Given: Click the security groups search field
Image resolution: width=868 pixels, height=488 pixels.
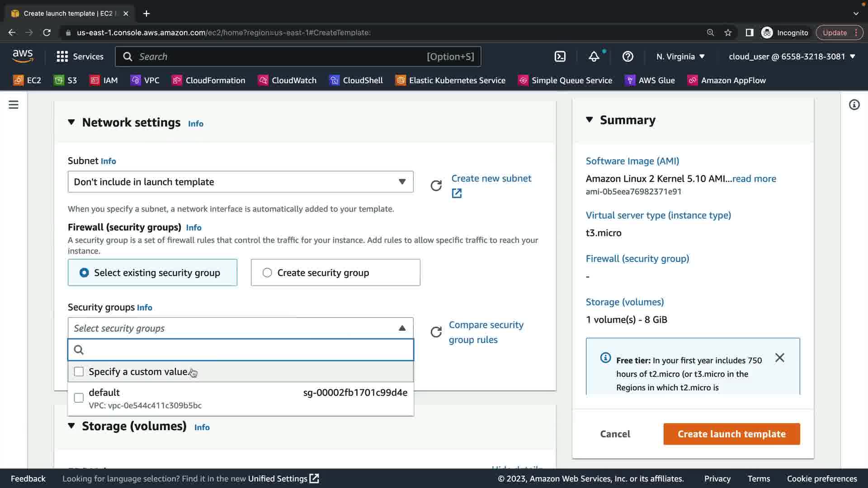Looking at the screenshot, I should point(244,350).
